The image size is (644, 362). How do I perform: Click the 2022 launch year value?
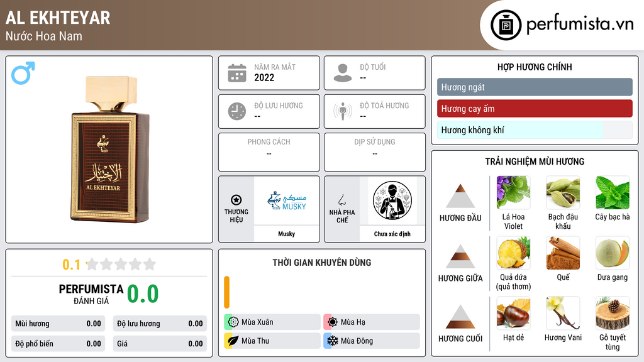264,77
